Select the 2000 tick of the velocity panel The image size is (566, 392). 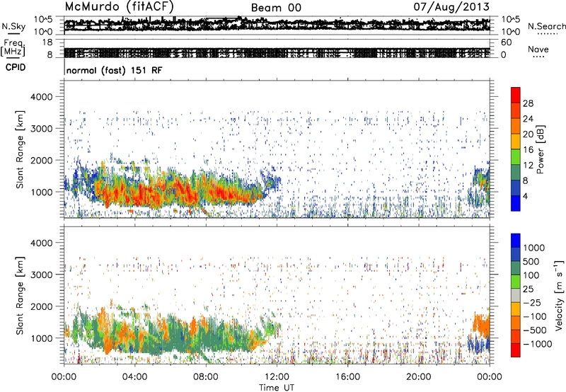point(42,306)
